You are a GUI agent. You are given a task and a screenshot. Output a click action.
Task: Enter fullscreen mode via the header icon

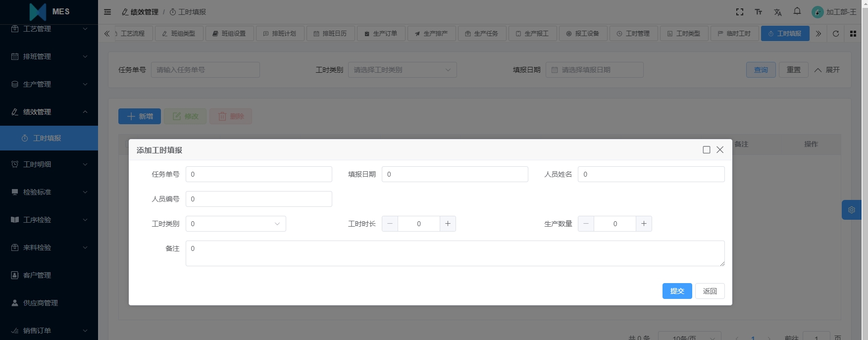(x=740, y=12)
